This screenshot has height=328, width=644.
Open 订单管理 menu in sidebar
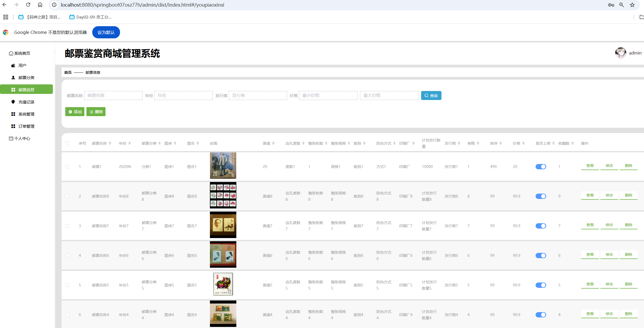[26, 126]
